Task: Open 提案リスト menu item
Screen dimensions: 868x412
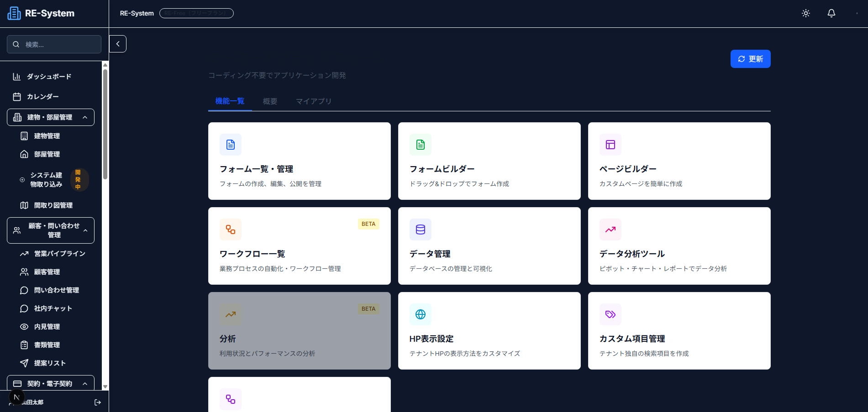Action: [54, 363]
